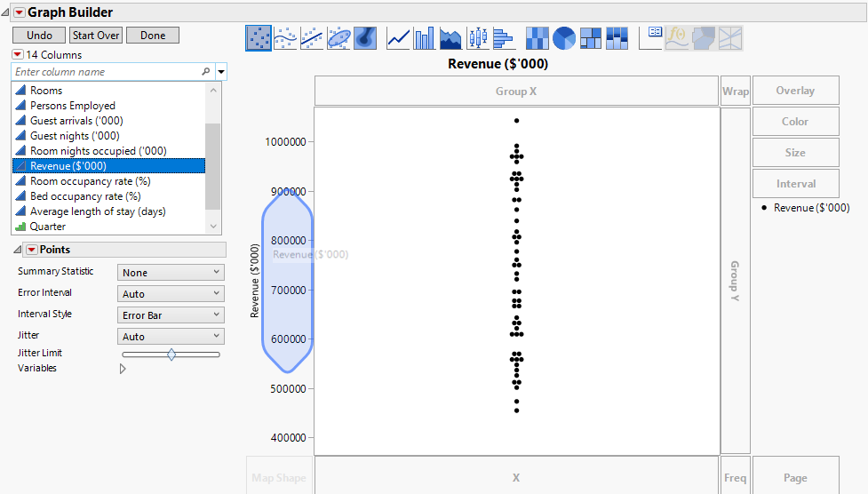Click the graph title Revenue ($'000)
868x494 pixels.
tap(498, 64)
